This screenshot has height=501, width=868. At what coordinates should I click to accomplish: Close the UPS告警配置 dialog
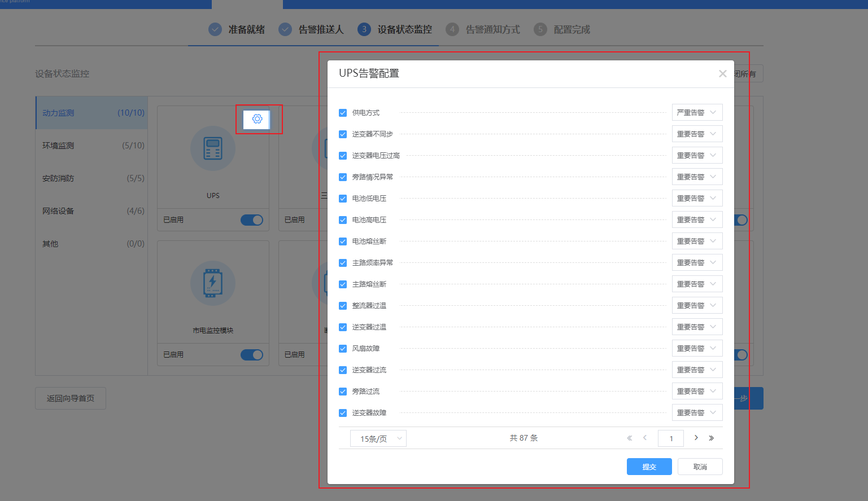[722, 73]
